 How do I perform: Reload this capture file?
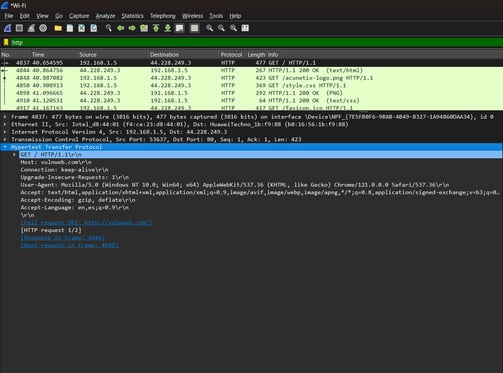coord(94,28)
